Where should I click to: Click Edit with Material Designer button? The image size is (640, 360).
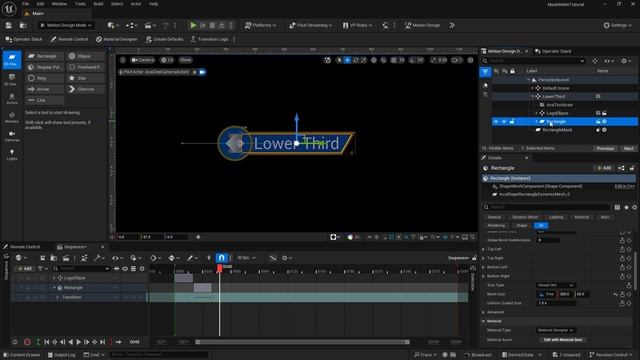point(562,340)
